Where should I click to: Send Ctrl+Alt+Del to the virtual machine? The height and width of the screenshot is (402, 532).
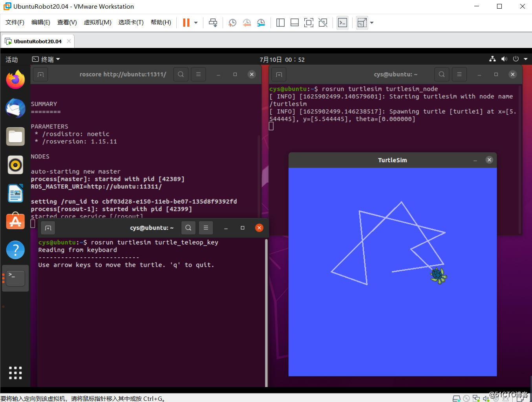pos(213,23)
